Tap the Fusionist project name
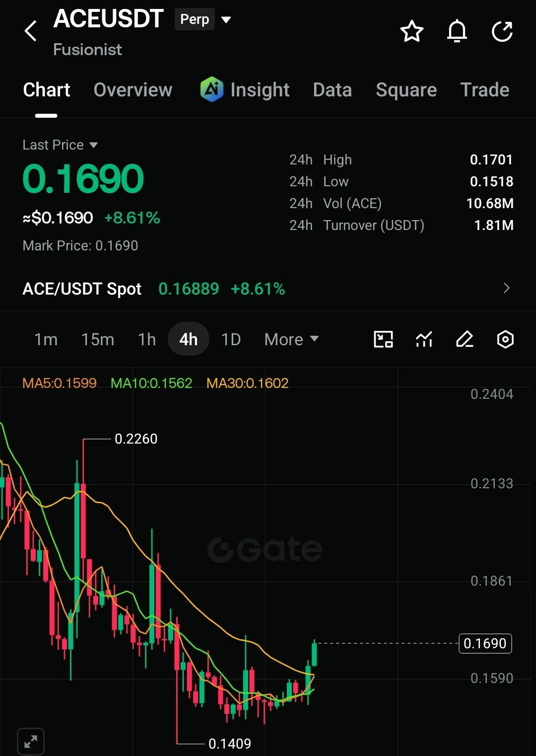The width and height of the screenshot is (536, 756). tap(87, 49)
